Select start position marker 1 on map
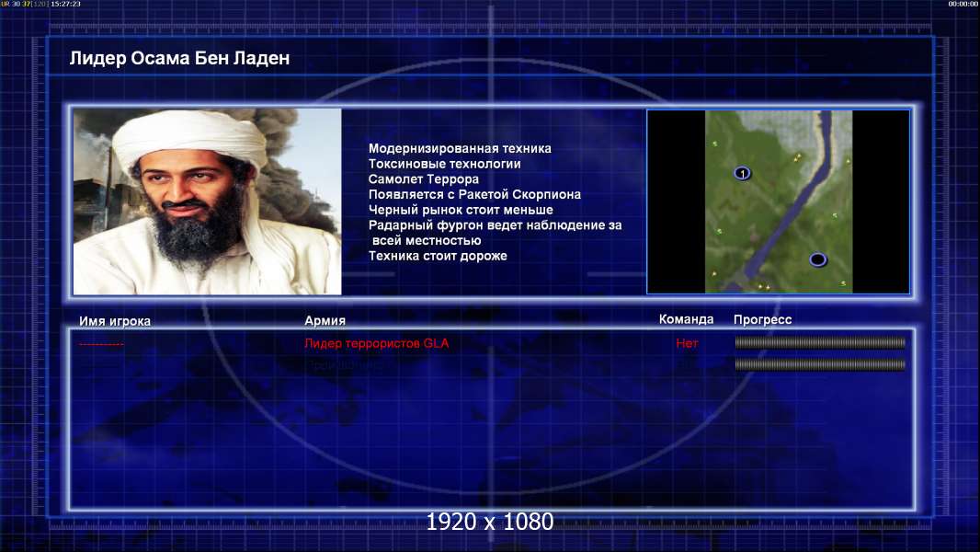 click(x=742, y=173)
